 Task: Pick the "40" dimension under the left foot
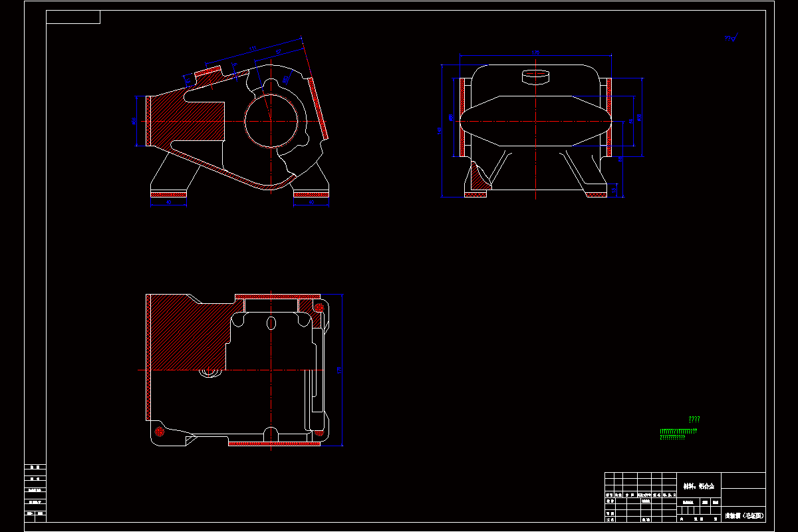168,201
